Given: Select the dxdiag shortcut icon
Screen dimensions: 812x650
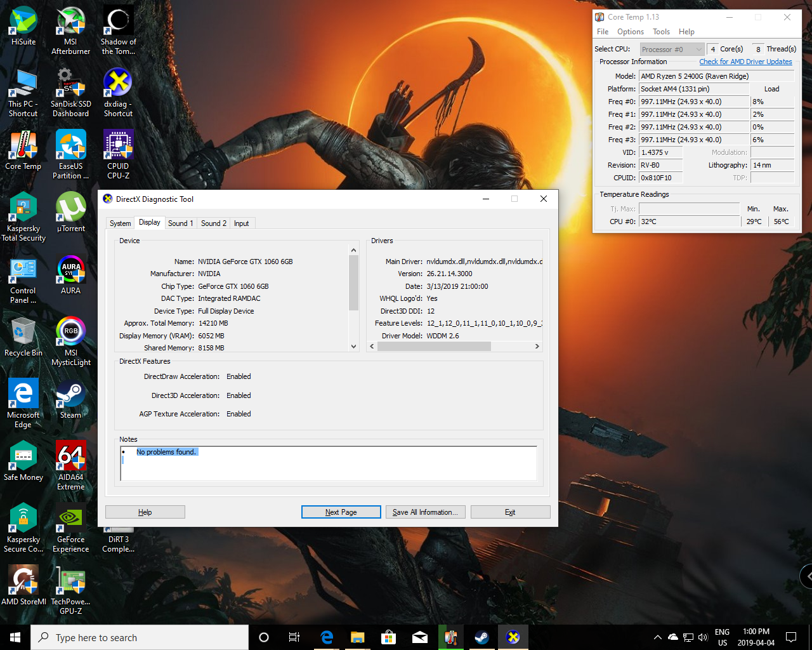Looking at the screenshot, I should tap(118, 93).
